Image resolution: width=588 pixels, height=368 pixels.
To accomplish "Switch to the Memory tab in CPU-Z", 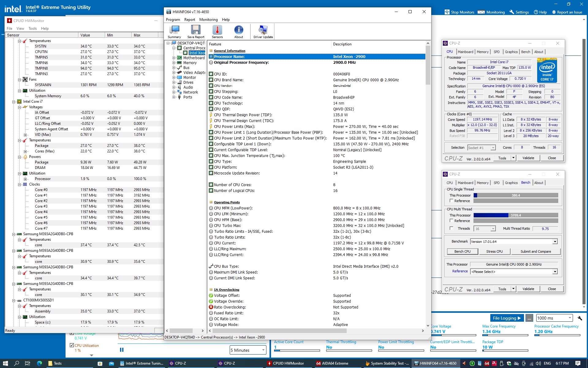I will click(x=482, y=52).
